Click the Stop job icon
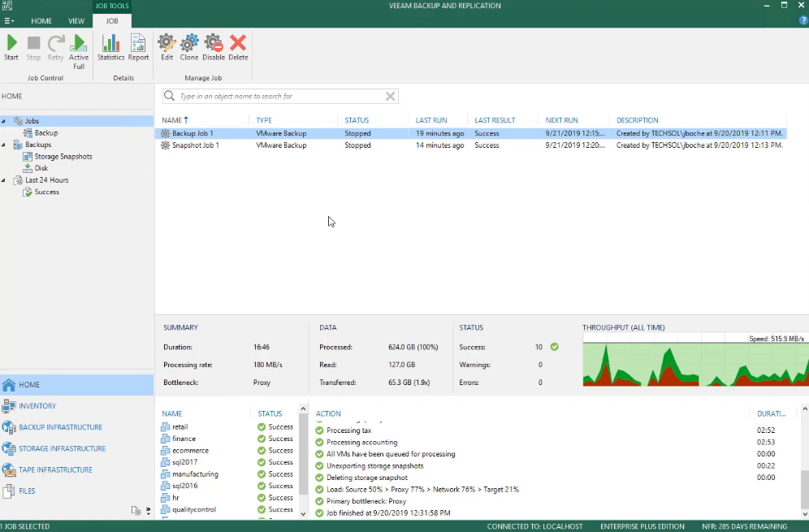Image resolution: width=809 pixels, height=532 pixels. (x=33, y=47)
